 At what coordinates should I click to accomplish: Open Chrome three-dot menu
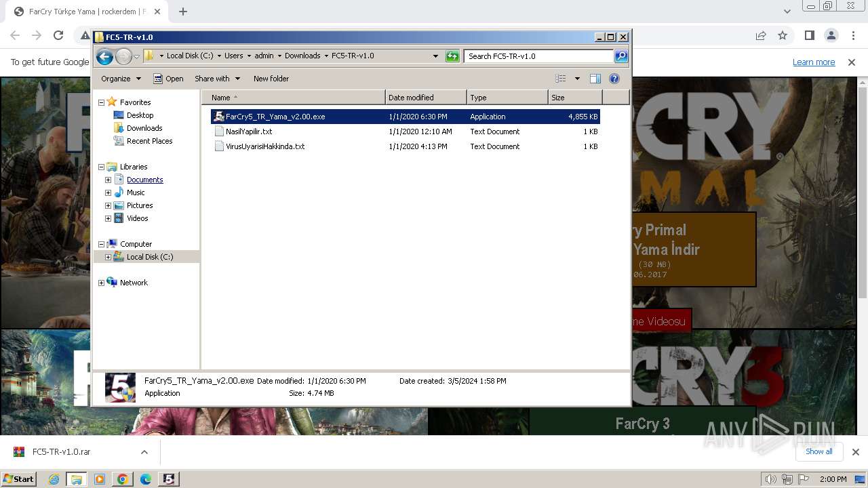pyautogui.click(x=853, y=35)
